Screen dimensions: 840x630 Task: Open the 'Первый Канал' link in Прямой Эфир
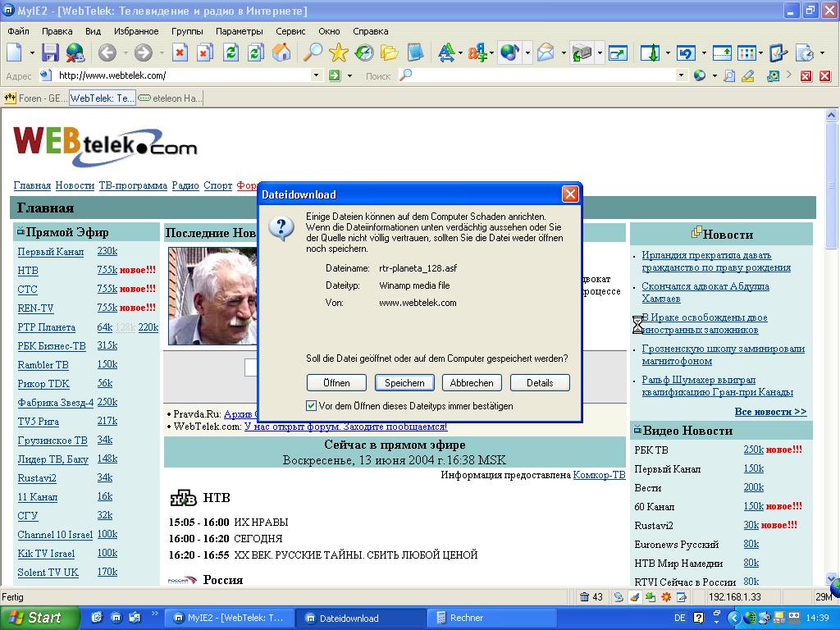(x=50, y=251)
